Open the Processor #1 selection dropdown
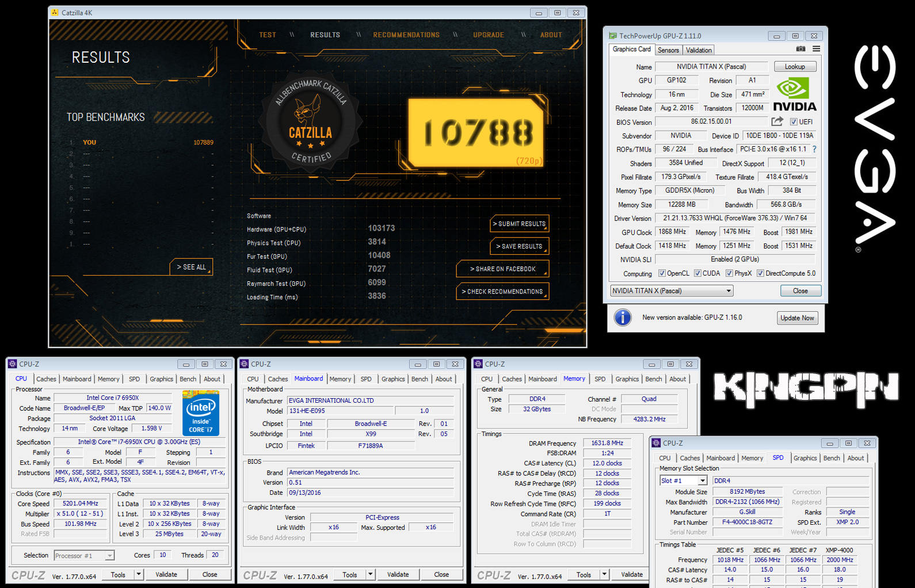Screen dimensions: 915x588 84,555
